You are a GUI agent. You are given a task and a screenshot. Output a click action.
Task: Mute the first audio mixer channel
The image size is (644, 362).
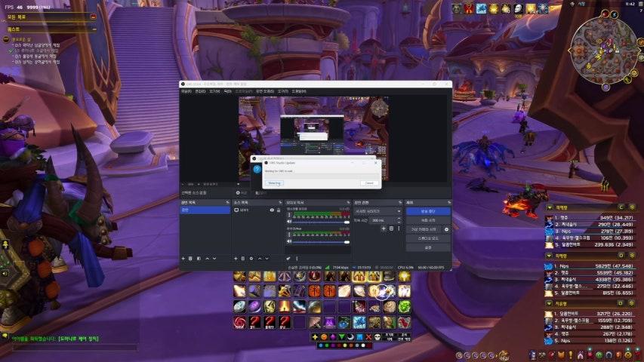[289, 222]
